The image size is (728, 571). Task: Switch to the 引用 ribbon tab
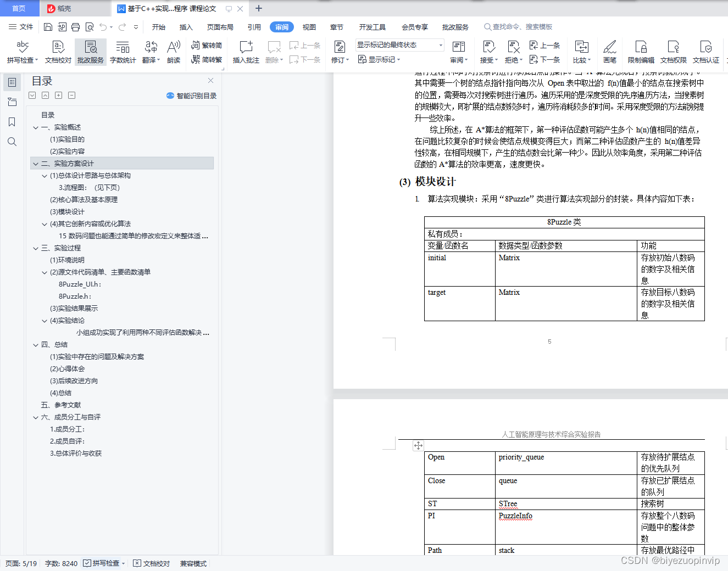254,27
